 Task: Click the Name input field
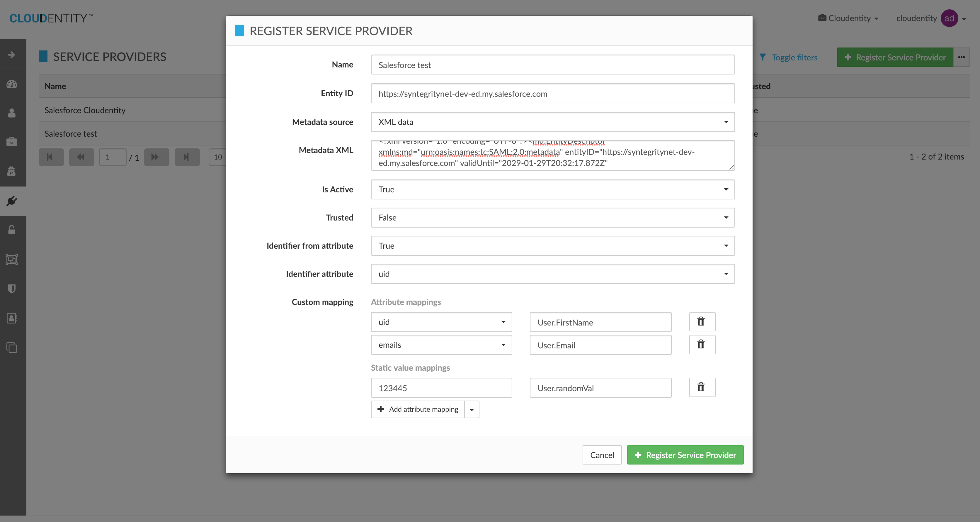tap(552, 65)
